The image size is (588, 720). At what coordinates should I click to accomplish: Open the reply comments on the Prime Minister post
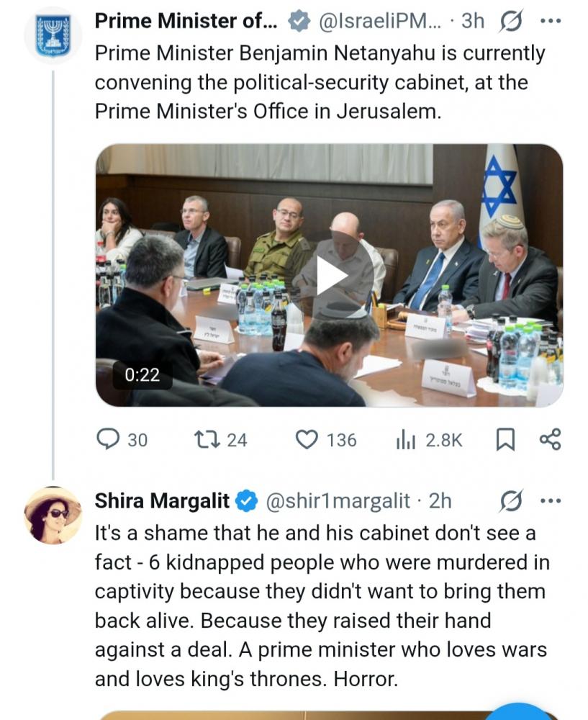click(x=109, y=439)
